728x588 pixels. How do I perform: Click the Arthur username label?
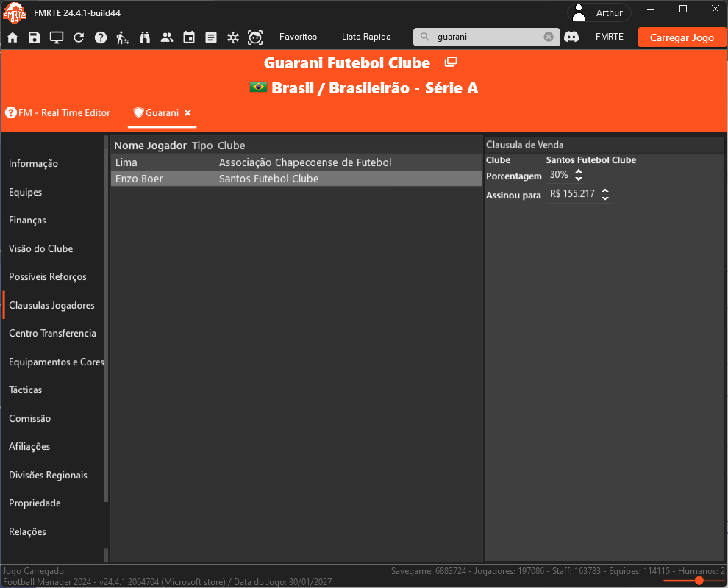click(x=609, y=13)
